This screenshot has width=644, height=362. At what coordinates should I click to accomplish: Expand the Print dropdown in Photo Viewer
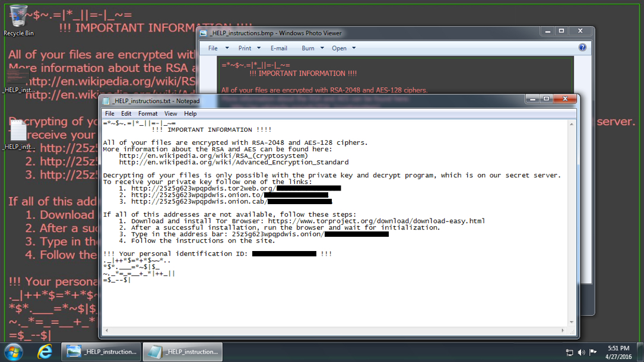[248, 48]
